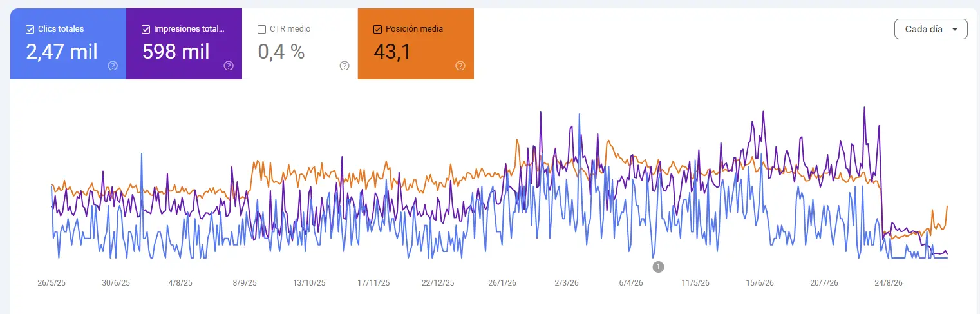Click the 26/5/25 date label

[x=52, y=283]
